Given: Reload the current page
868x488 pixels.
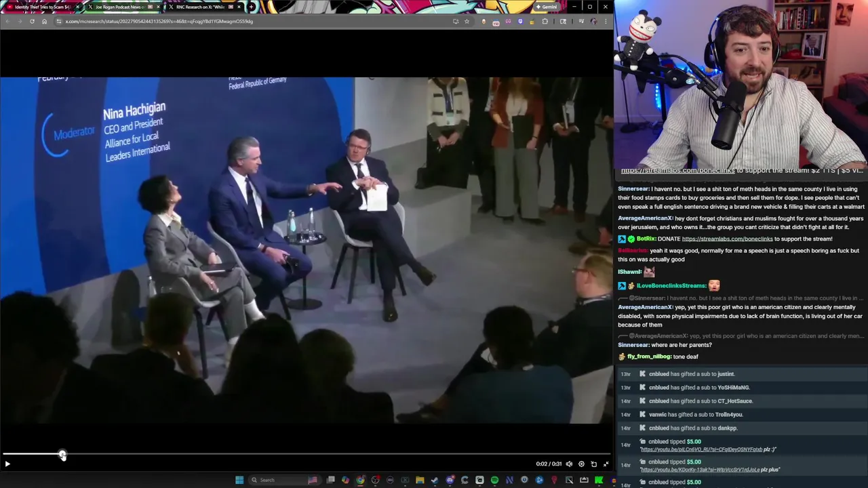Looking at the screenshot, I should pyautogui.click(x=32, y=21).
